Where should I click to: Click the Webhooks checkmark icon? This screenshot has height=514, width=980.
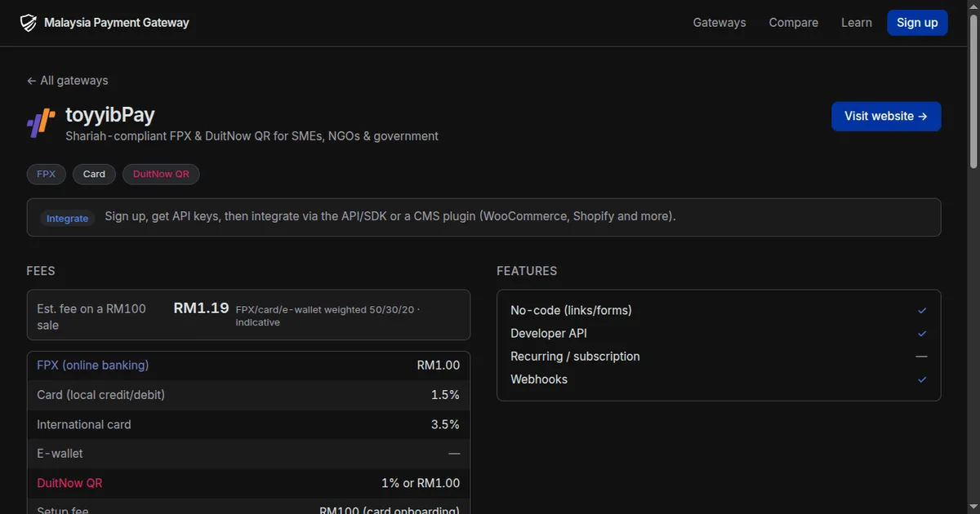(x=922, y=379)
